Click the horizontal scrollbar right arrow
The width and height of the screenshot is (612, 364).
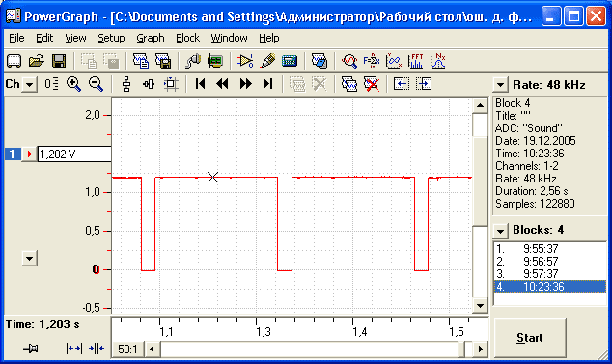[x=481, y=349]
